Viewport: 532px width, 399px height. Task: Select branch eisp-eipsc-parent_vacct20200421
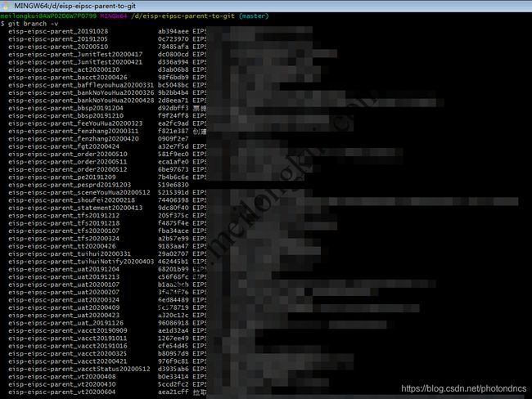67,361
